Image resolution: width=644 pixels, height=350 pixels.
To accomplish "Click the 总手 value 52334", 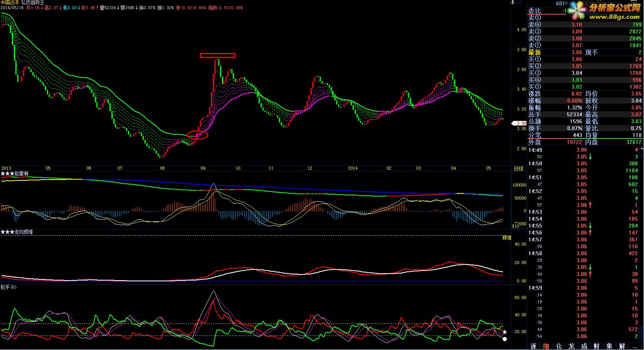I will pos(574,114).
